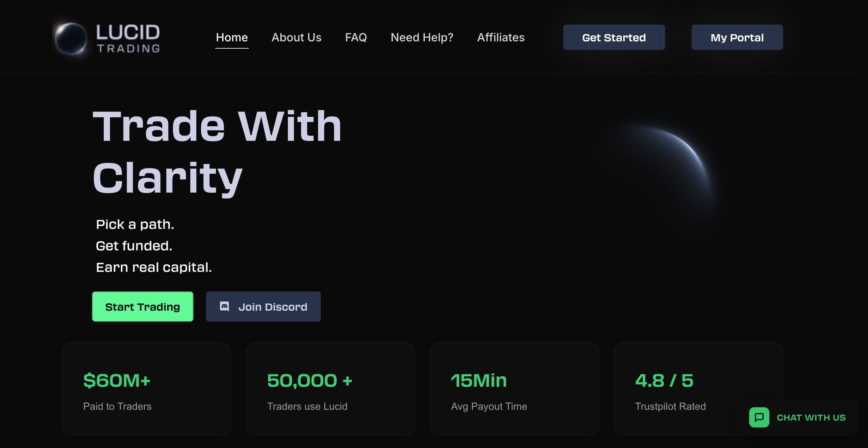Click the $60M+ Paid to Traders card
The width and height of the screenshot is (868, 448).
147,389
